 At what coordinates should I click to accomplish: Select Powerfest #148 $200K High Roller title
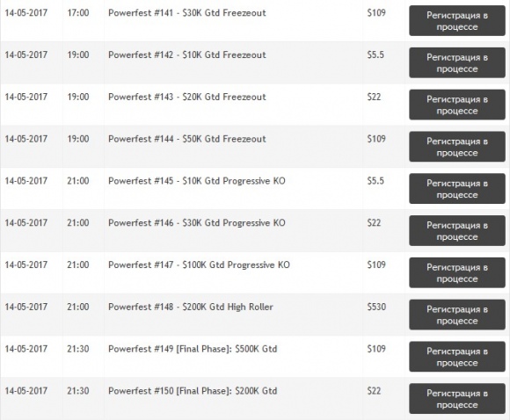coord(191,307)
